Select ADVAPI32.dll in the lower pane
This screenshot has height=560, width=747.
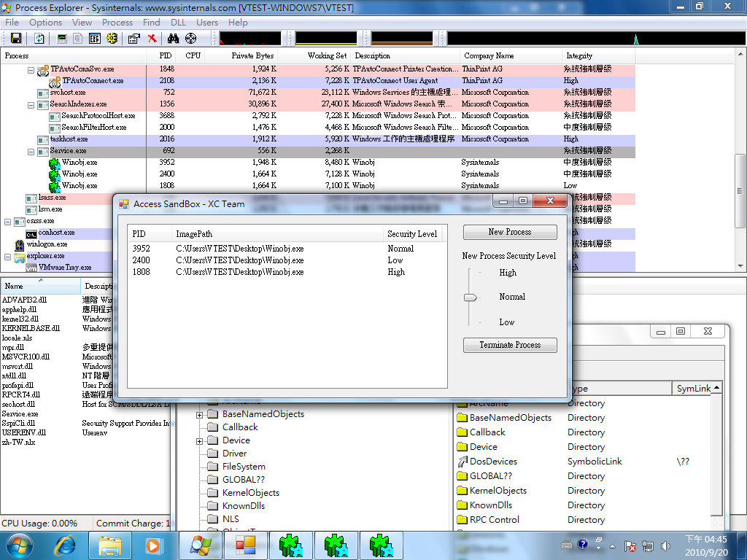pos(24,300)
